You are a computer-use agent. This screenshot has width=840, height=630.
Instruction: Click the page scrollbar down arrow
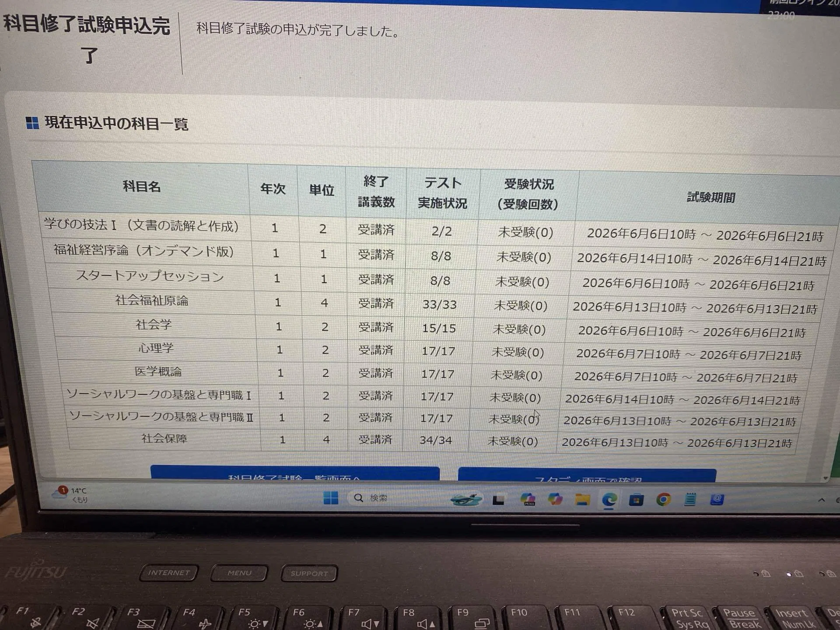point(825,478)
